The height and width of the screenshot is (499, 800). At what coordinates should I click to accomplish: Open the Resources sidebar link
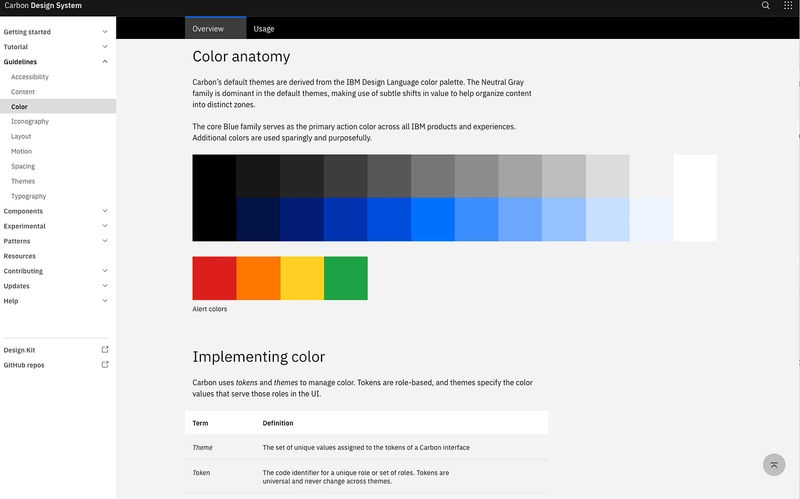coord(19,256)
